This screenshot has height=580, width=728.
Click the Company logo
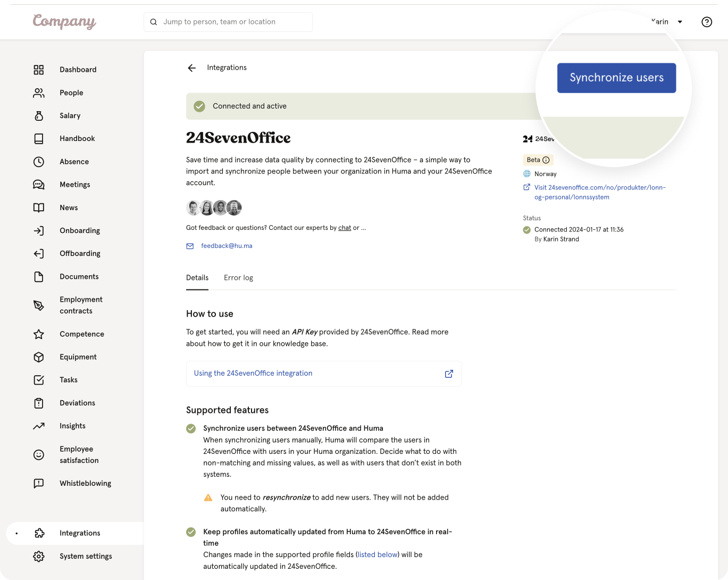click(x=64, y=21)
